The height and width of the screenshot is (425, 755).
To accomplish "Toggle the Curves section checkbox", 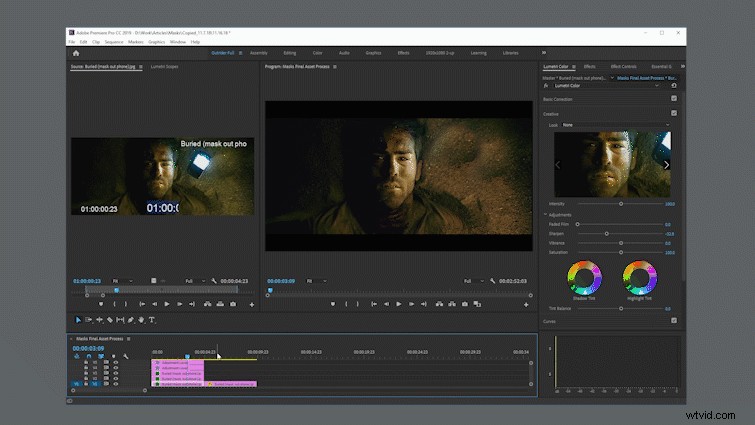I will click(x=674, y=321).
